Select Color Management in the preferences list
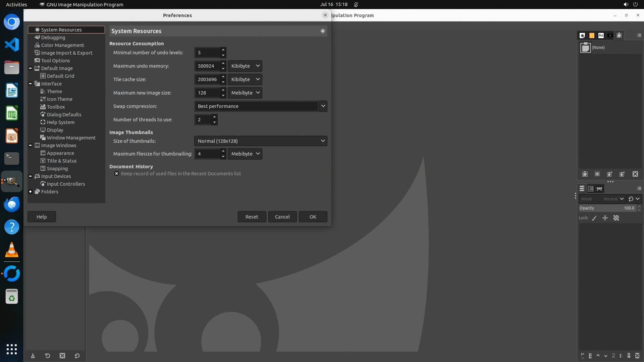The width and height of the screenshot is (644, 362). (62, 45)
